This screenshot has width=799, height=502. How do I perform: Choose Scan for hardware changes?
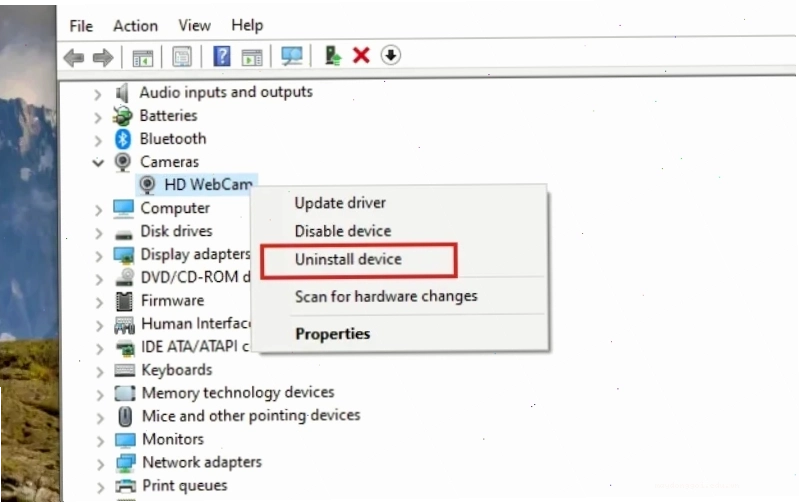click(x=386, y=296)
